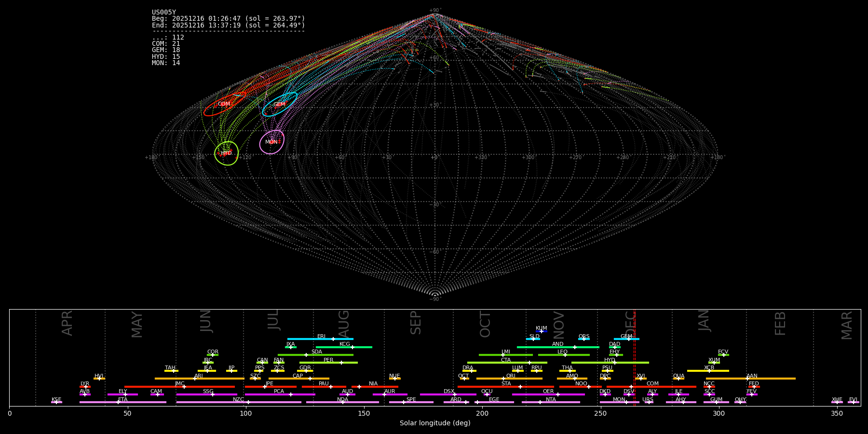Select the SDA shower bar

(315, 355)
